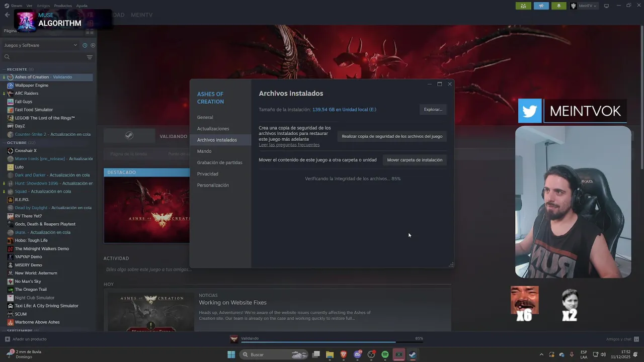Show hidden system tray icons
The height and width of the screenshot is (362, 644).
coord(541,354)
